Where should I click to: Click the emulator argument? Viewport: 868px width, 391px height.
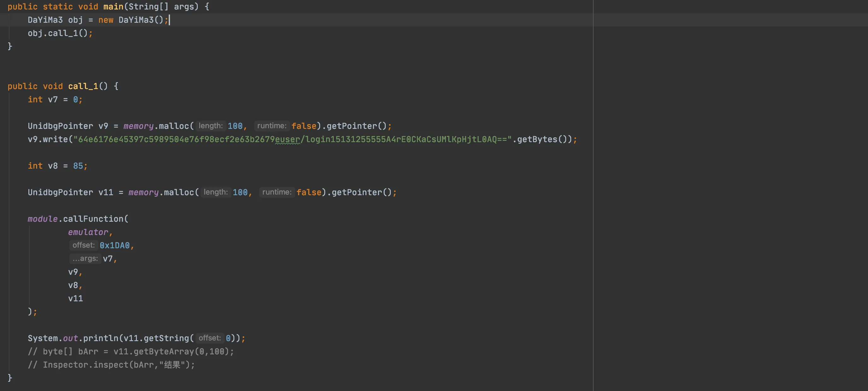tap(88, 232)
